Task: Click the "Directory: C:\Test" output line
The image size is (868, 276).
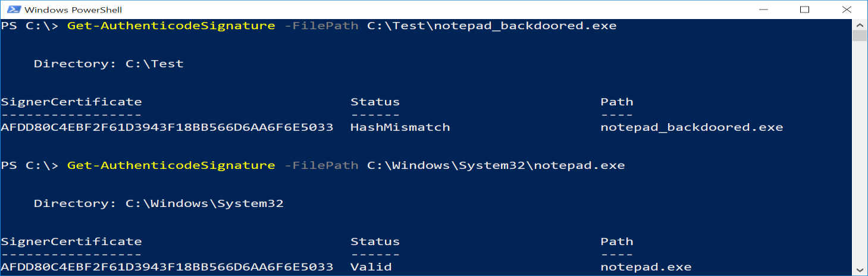Action: tap(108, 64)
